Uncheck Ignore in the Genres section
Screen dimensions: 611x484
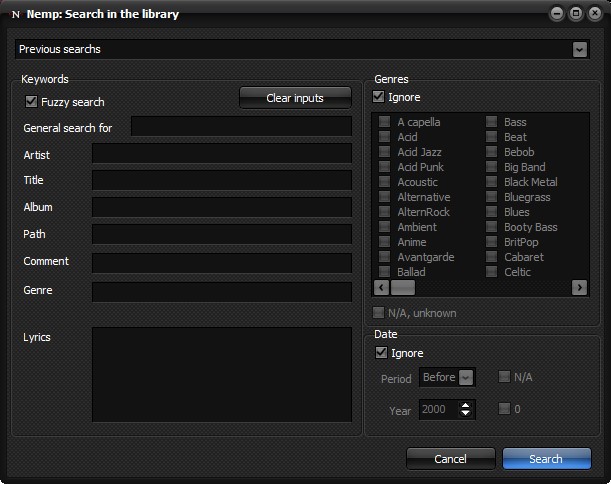click(379, 97)
